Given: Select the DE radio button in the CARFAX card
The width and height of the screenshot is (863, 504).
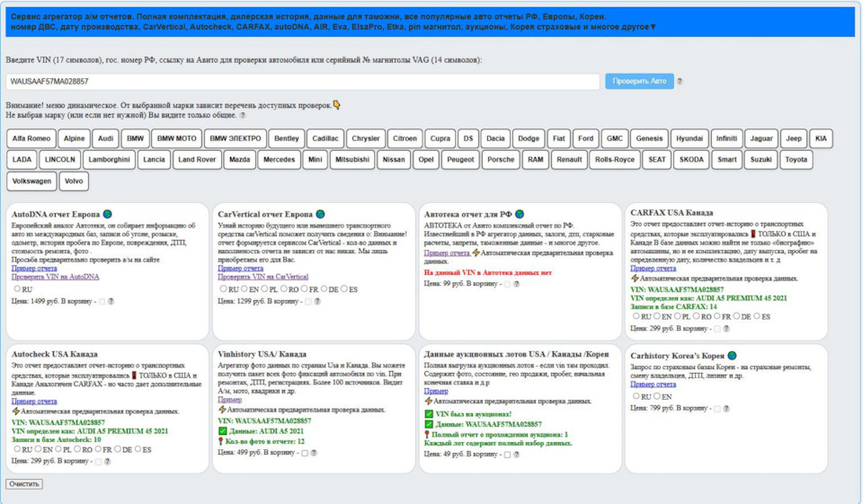Looking at the screenshot, I should click(736, 316).
